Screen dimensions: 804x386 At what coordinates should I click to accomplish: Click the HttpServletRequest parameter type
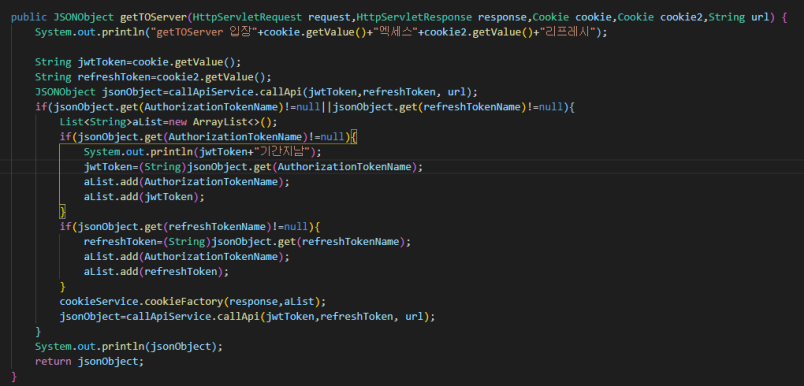click(248, 17)
